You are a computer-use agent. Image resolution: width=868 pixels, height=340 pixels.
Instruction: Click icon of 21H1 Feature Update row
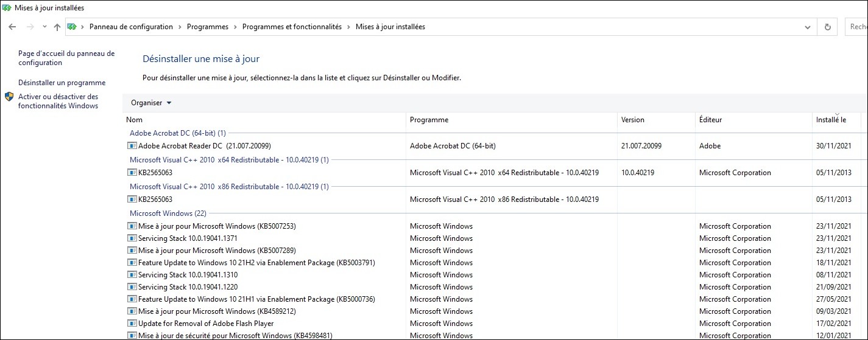click(132, 299)
